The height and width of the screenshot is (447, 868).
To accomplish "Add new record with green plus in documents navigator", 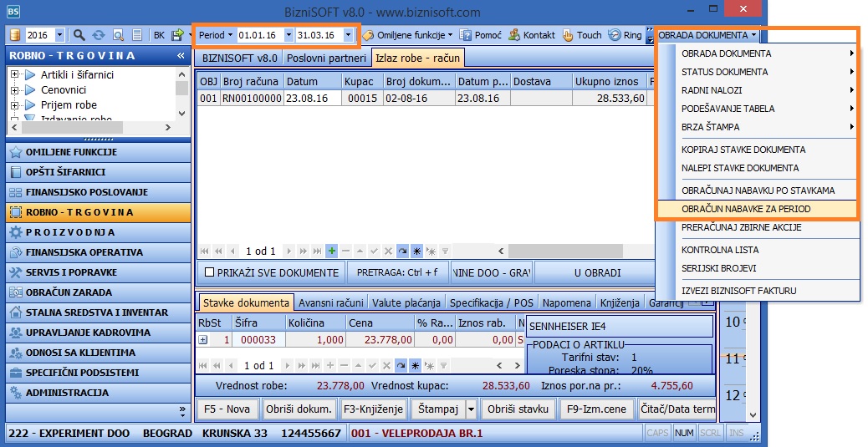I will [332, 251].
